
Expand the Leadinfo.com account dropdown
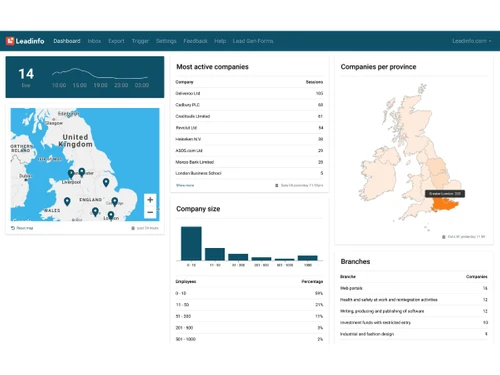(471, 41)
